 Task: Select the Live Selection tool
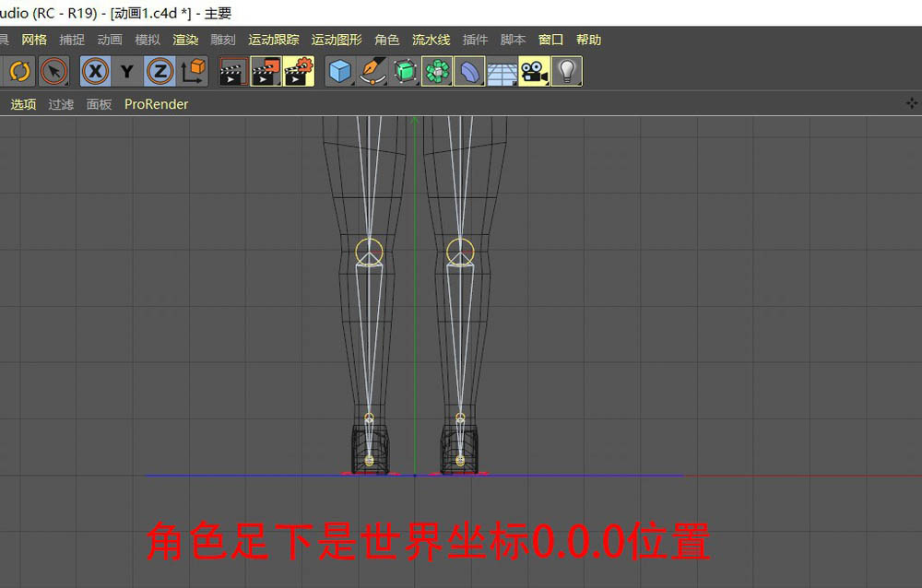(x=53, y=71)
